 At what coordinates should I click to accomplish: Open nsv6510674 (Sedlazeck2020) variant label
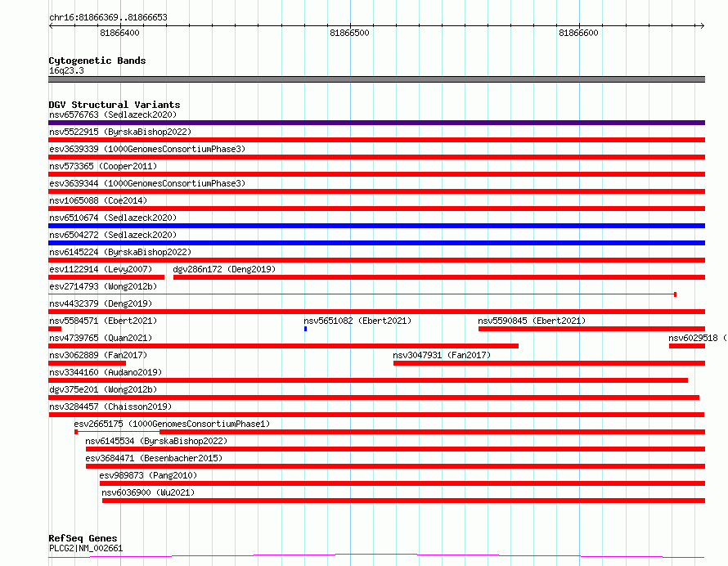[113, 218]
